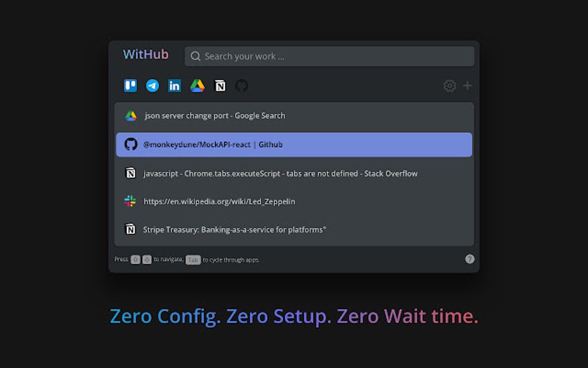
Task: Open the help question mark button
Action: (x=469, y=259)
